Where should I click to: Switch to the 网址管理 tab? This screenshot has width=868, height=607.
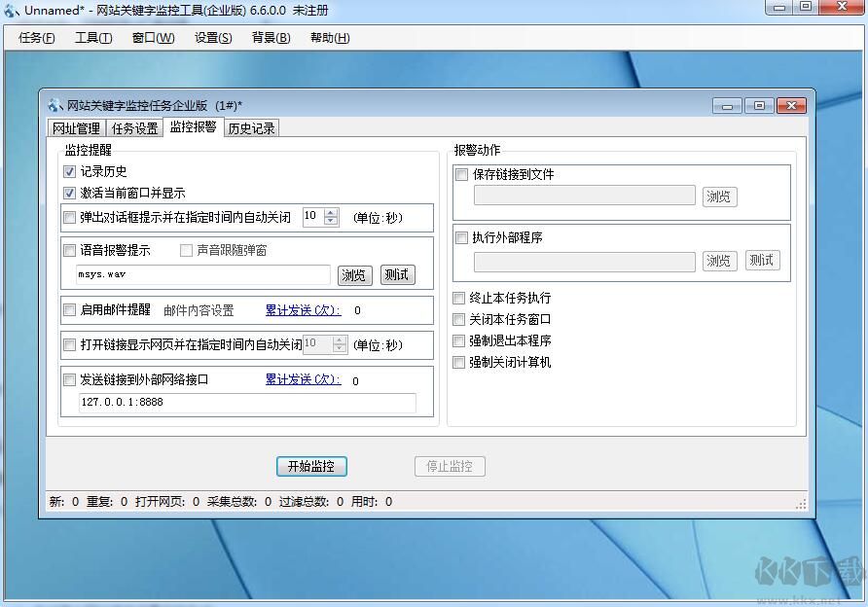(x=77, y=128)
